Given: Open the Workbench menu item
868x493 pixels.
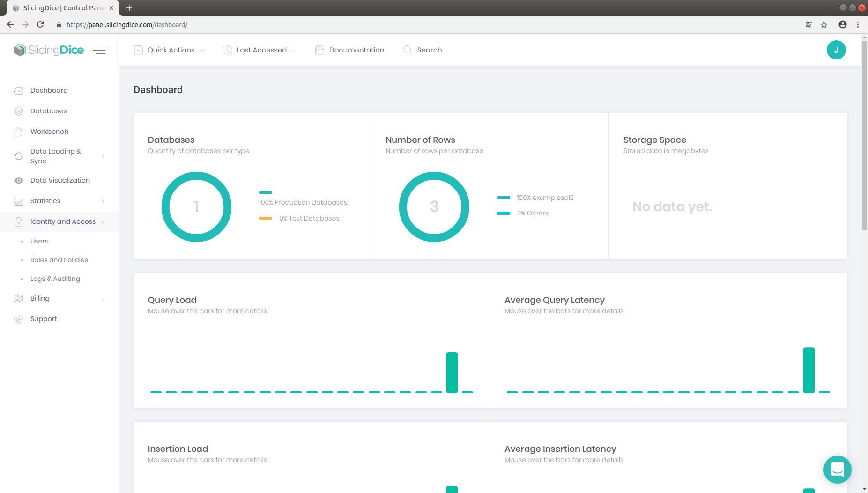Looking at the screenshot, I should 50,132.
